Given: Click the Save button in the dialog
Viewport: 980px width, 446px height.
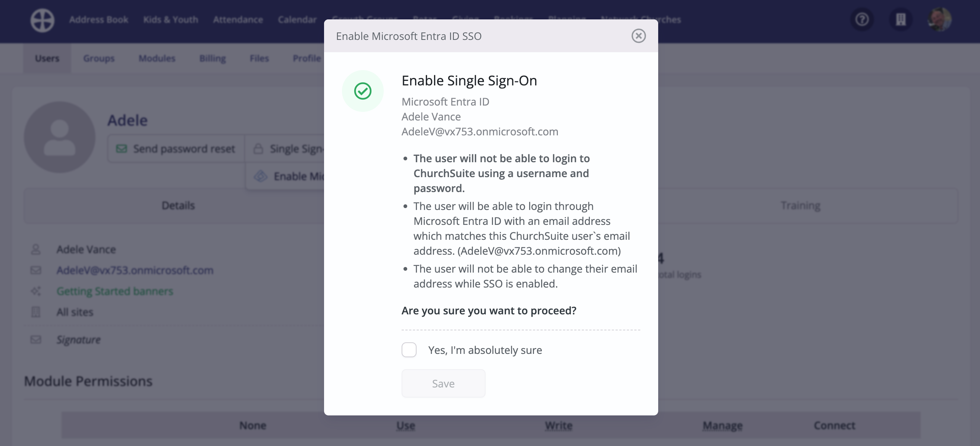Looking at the screenshot, I should (443, 383).
